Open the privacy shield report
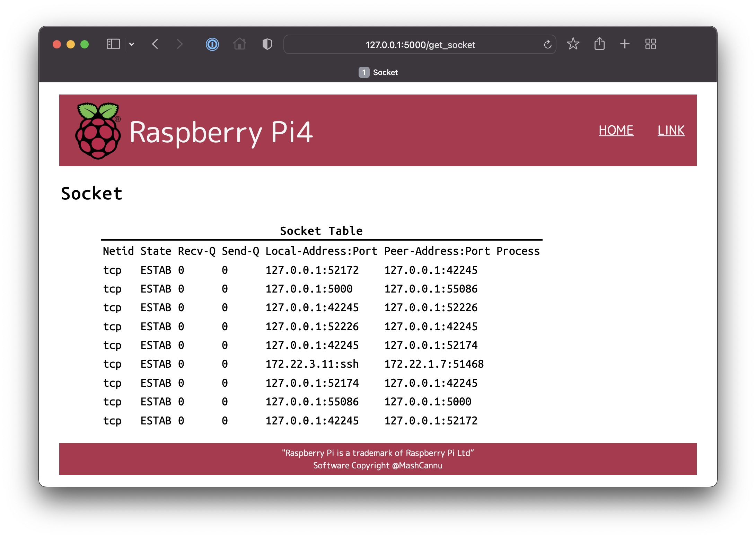Viewport: 756px width, 538px height. (267, 44)
